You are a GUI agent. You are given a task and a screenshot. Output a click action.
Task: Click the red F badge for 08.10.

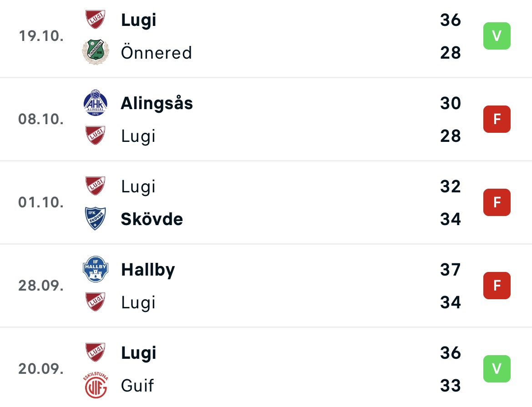[497, 119]
